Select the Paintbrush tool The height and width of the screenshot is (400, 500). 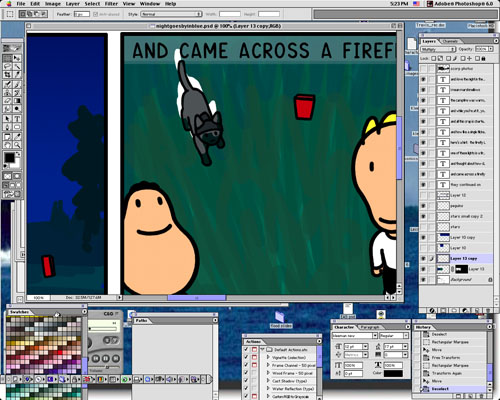(x=17, y=84)
